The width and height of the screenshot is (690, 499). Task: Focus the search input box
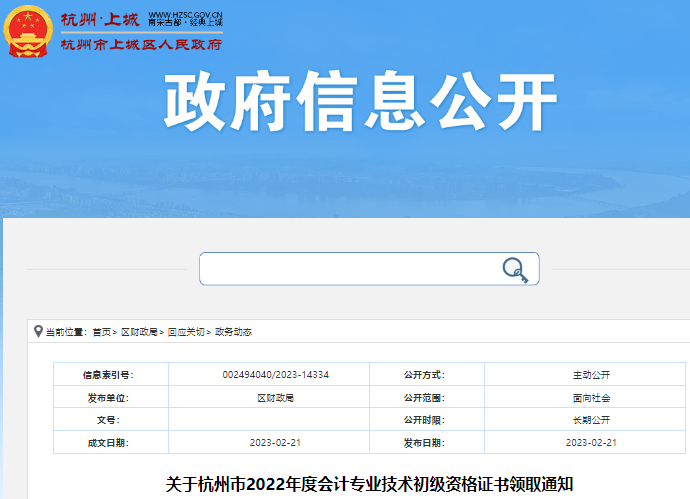[x=350, y=269]
